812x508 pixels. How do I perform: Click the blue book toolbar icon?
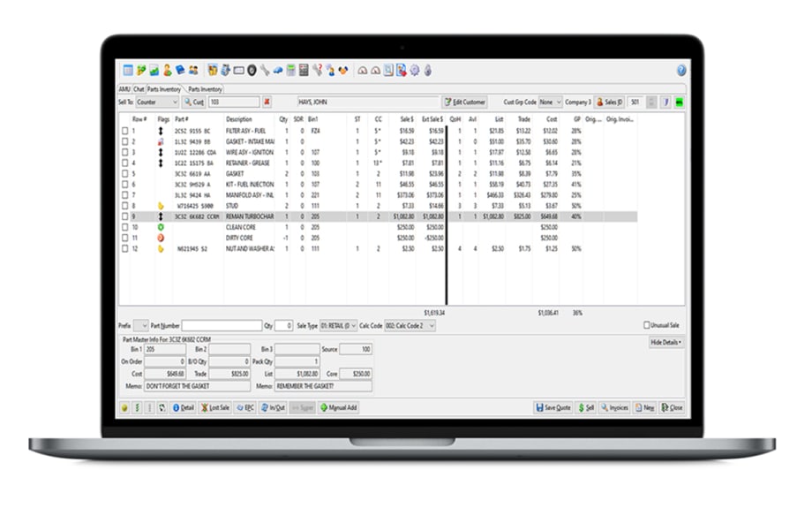(x=180, y=70)
